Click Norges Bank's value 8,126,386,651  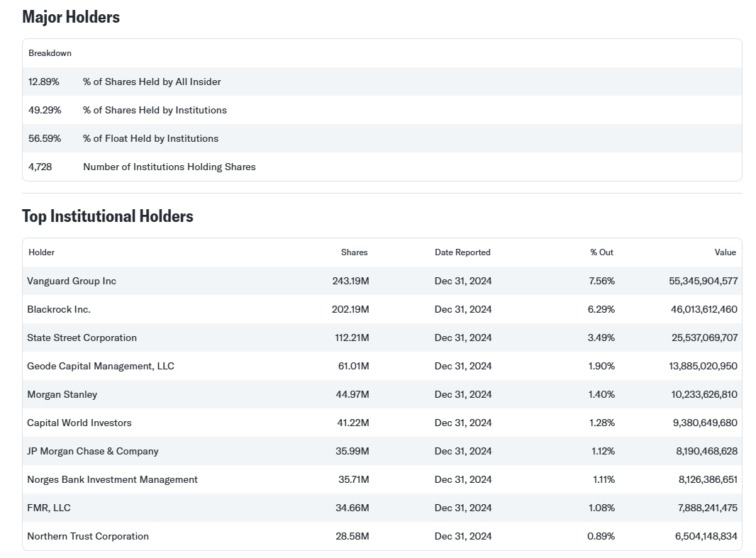[708, 479]
